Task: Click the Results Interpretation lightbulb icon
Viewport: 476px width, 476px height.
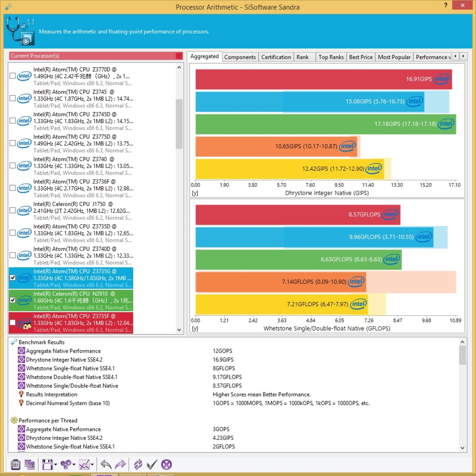Action: point(21,394)
